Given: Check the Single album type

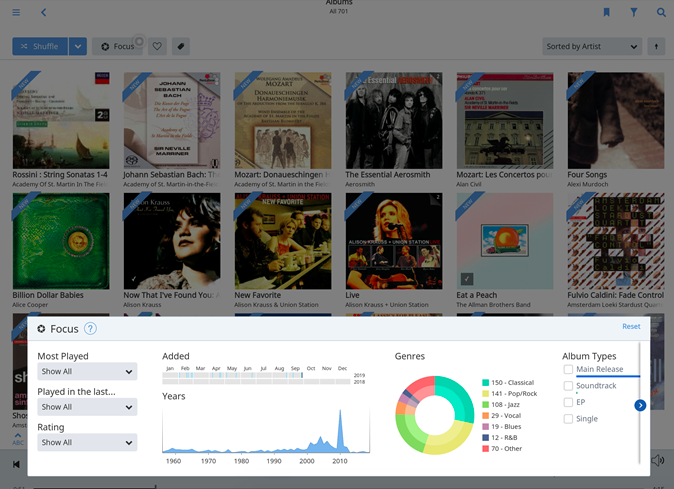Looking at the screenshot, I should click(568, 419).
